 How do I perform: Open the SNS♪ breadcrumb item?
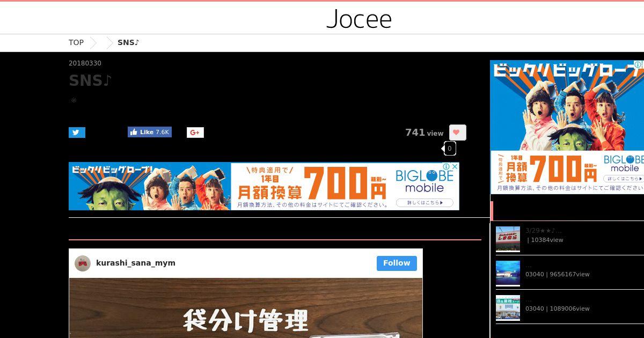tap(128, 42)
